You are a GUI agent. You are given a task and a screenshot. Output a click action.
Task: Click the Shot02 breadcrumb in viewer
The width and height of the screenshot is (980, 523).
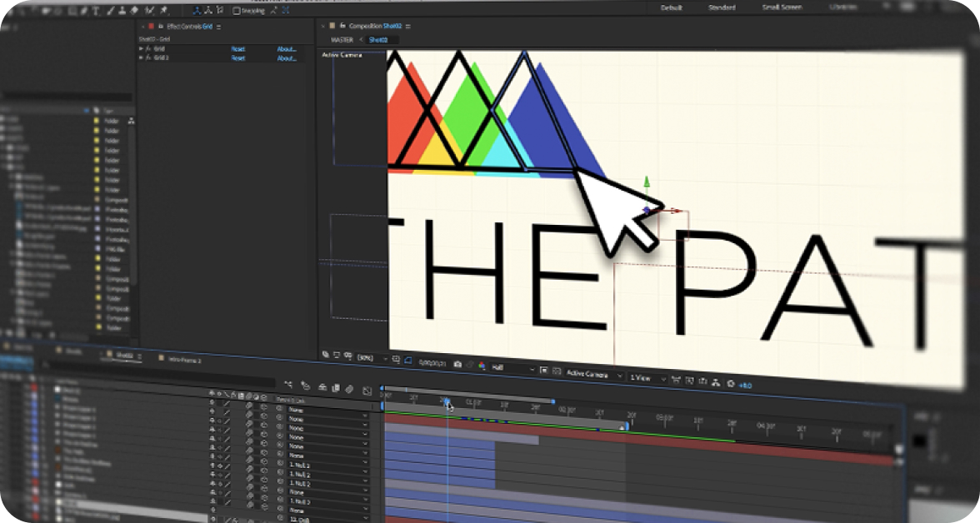pyautogui.click(x=378, y=39)
